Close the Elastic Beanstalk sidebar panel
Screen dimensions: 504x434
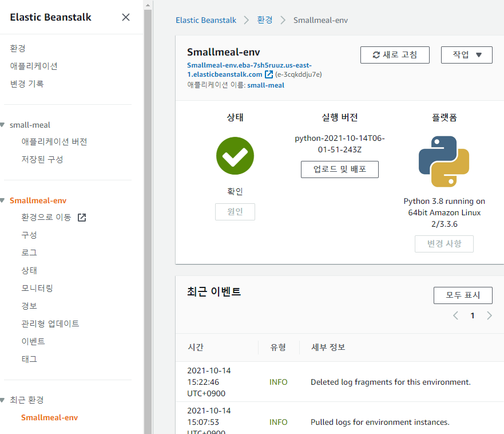pos(126,17)
